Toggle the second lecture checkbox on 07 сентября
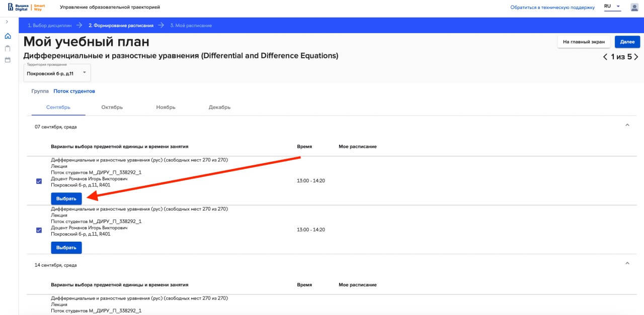The height and width of the screenshot is (315, 644). (x=39, y=230)
